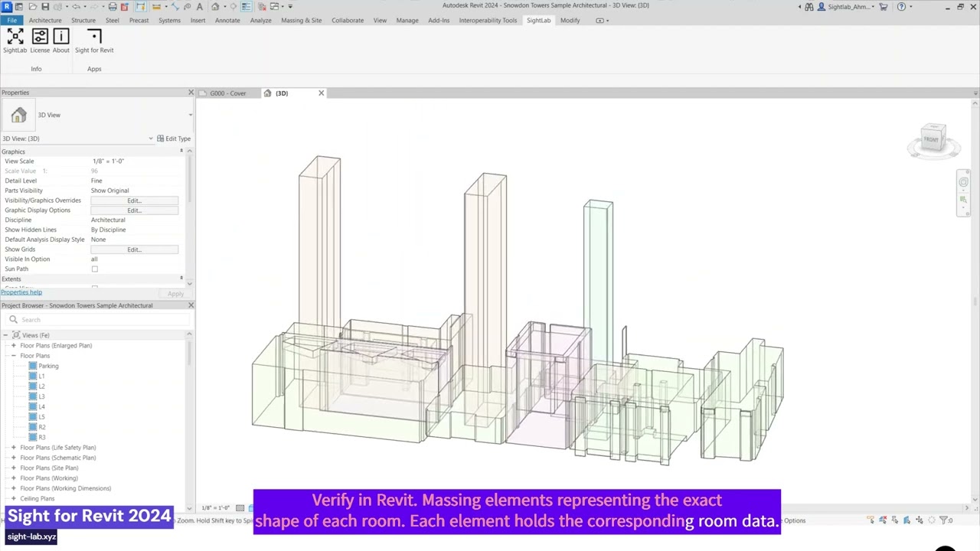Collapse the Floor Plans node
The image size is (980, 551).
coord(13,356)
